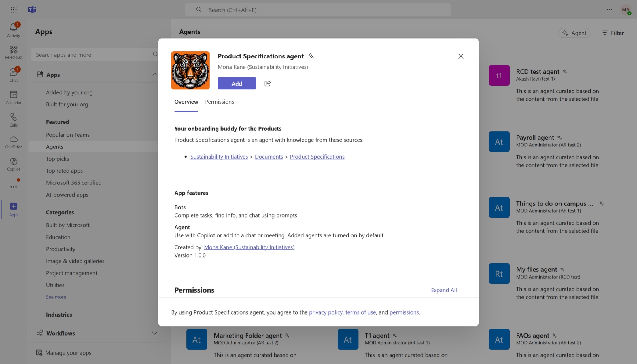
Task: Open Calls from the sidebar
Action: pyautogui.click(x=14, y=119)
